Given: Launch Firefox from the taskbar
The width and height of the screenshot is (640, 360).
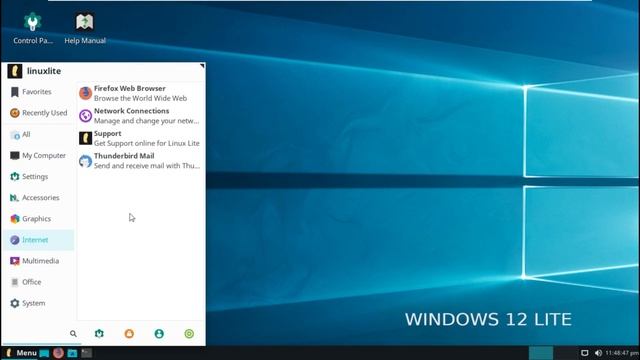Looking at the screenshot, I should pyautogui.click(x=58, y=353).
